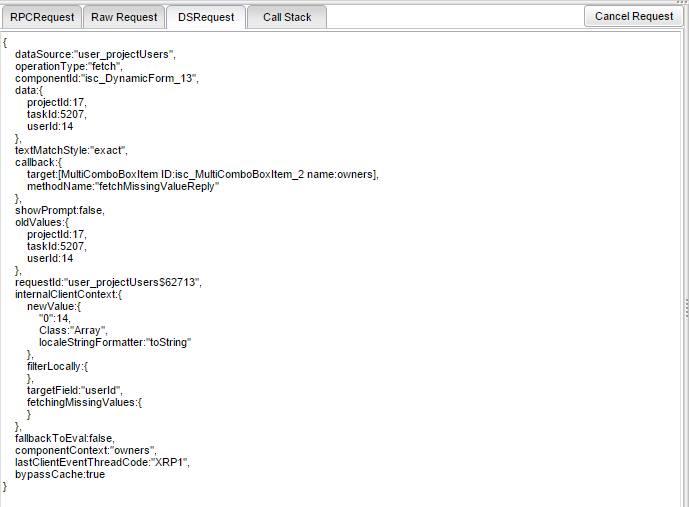Click the bypassCache:true line
Viewport: 689px width, 507px height.
[59, 474]
